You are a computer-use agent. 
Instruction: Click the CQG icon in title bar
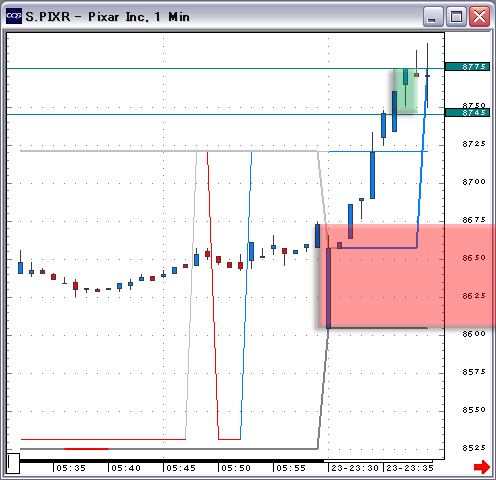point(14,16)
